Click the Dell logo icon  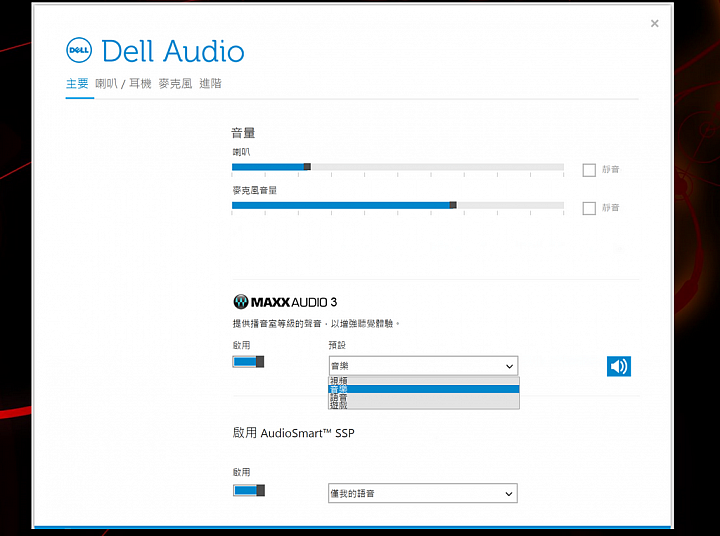pos(79,50)
